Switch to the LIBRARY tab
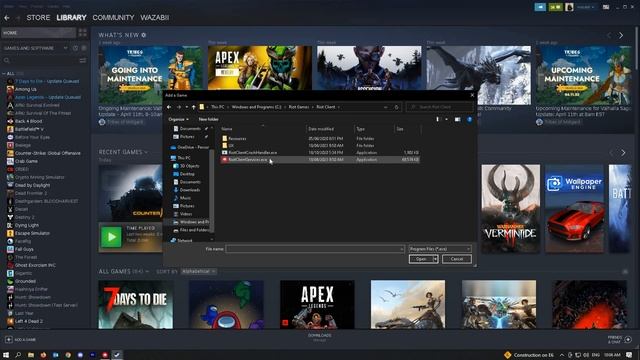Image resolution: width=640 pixels, height=360 pixels. click(x=71, y=18)
